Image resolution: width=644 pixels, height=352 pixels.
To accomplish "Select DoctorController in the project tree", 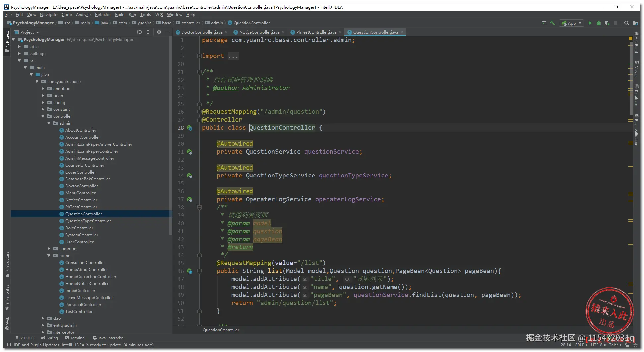I will pos(81,186).
